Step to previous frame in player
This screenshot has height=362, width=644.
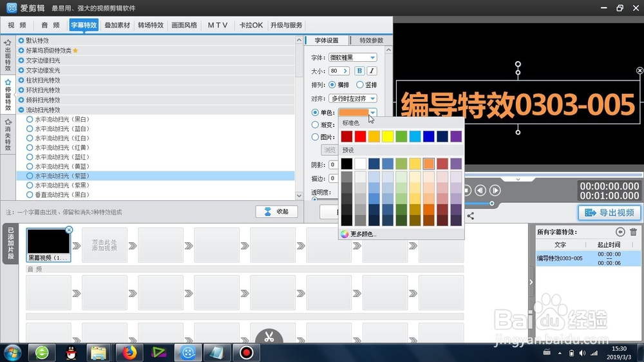480,190
